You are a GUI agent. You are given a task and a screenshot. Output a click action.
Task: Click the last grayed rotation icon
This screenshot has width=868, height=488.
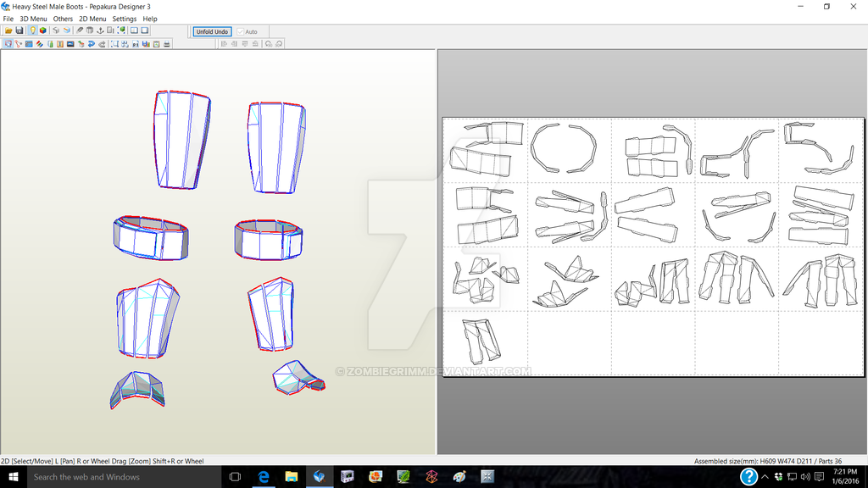[279, 44]
